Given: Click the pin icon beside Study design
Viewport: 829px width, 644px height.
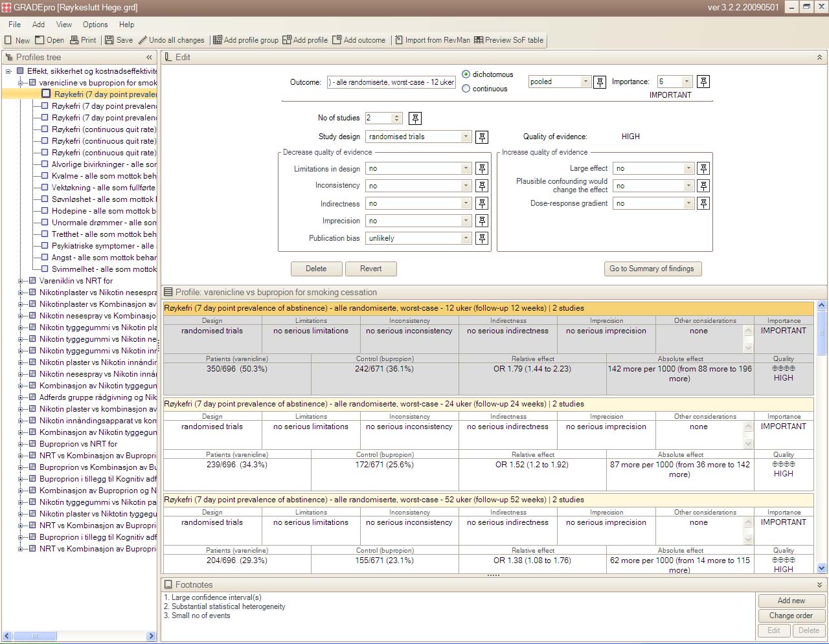Looking at the screenshot, I should point(481,137).
